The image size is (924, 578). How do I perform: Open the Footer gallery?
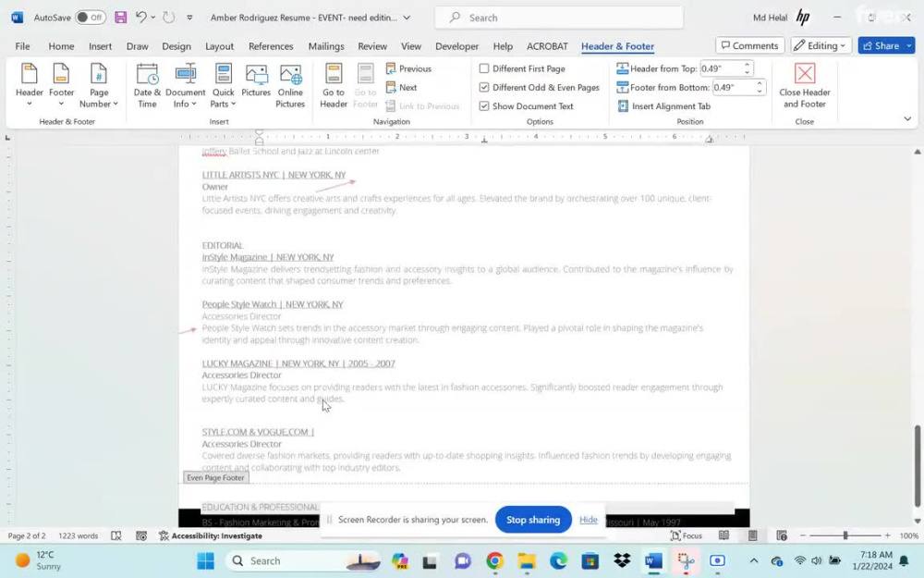(61, 86)
